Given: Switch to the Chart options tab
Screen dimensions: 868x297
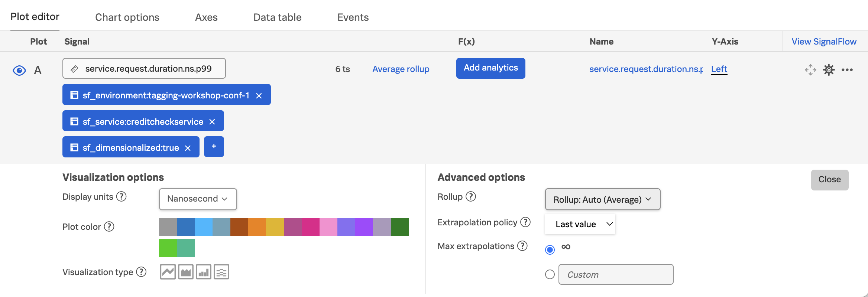Looking at the screenshot, I should (127, 17).
